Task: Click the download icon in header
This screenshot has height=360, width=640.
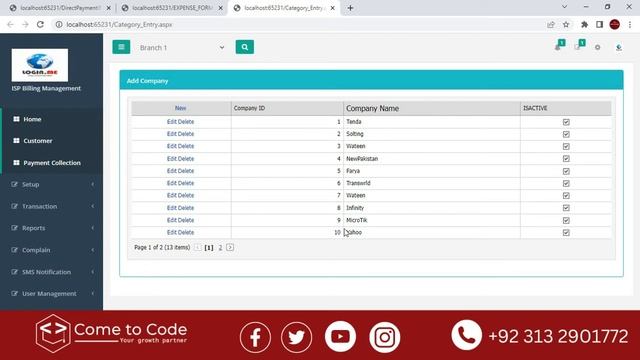Action: [x=619, y=47]
